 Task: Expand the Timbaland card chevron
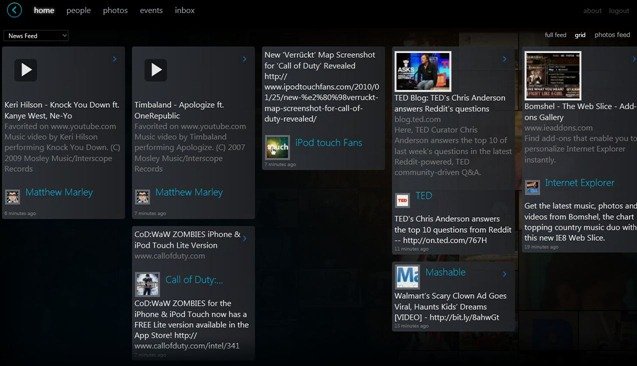244,59
